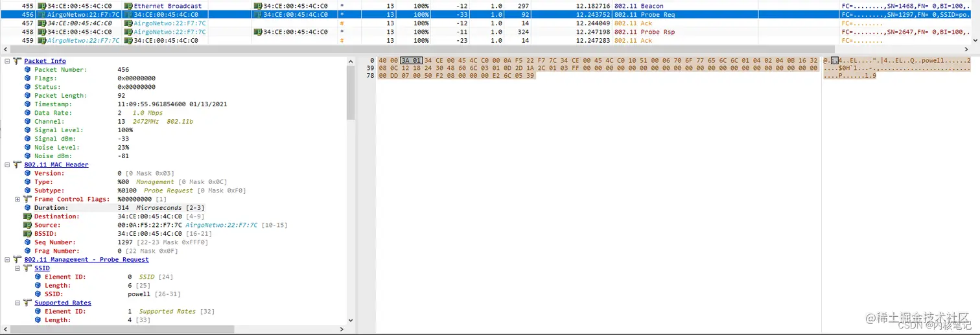Select packet 459 802.11 Ack row
Image resolution: width=980 pixels, height=335 pixels.
[490, 40]
